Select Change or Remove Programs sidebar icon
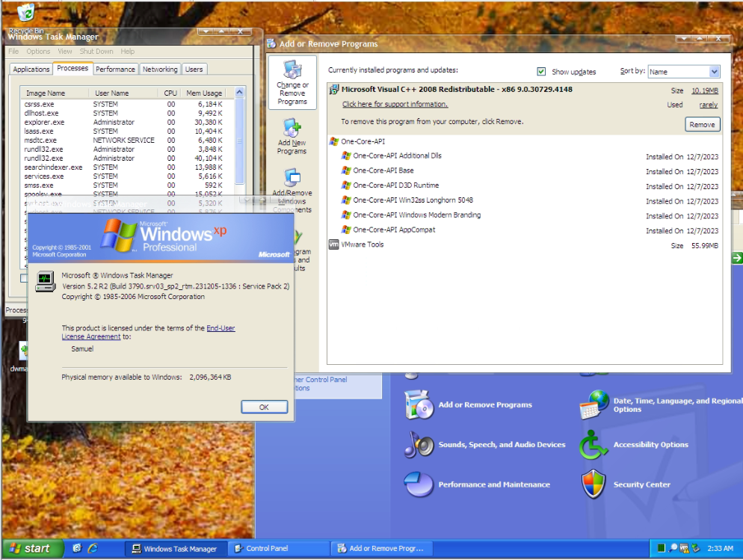Viewport: 743px width, 560px height. coord(292,82)
